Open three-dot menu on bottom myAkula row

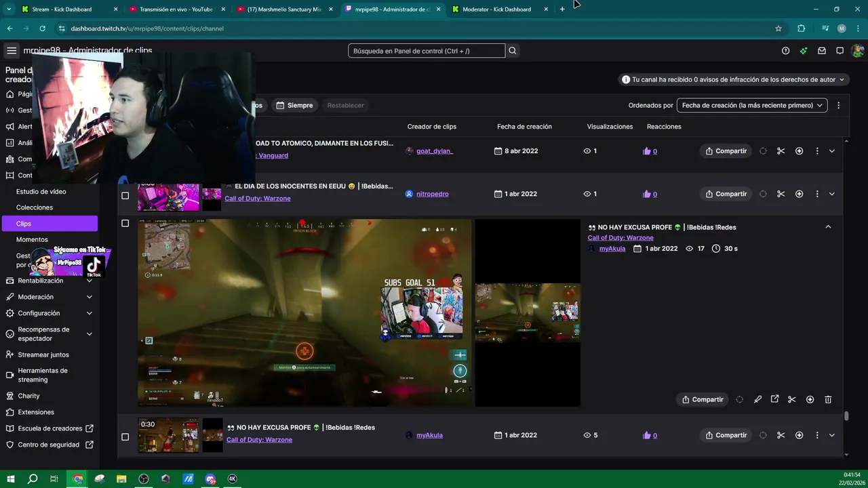817,435
